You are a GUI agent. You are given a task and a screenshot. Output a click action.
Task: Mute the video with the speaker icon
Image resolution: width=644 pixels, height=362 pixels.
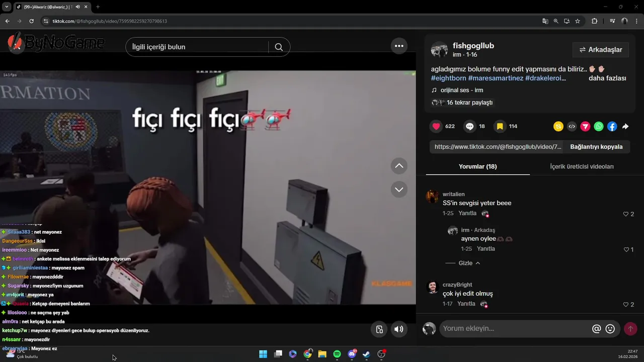[398, 329]
